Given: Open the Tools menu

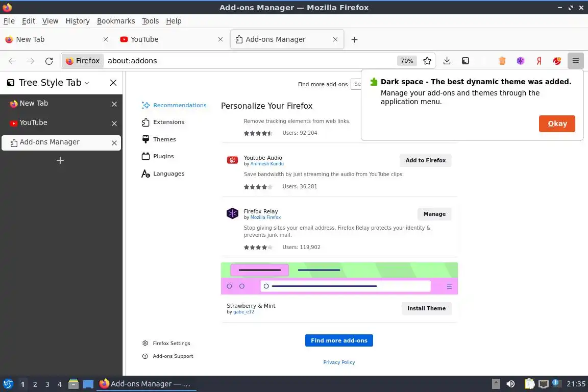Looking at the screenshot, I should point(151,21).
